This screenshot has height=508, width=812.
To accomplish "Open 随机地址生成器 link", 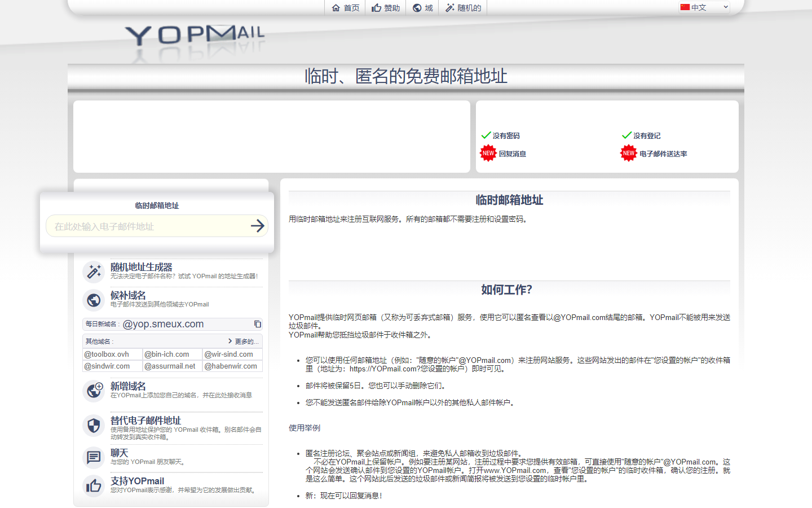I will (x=142, y=267).
